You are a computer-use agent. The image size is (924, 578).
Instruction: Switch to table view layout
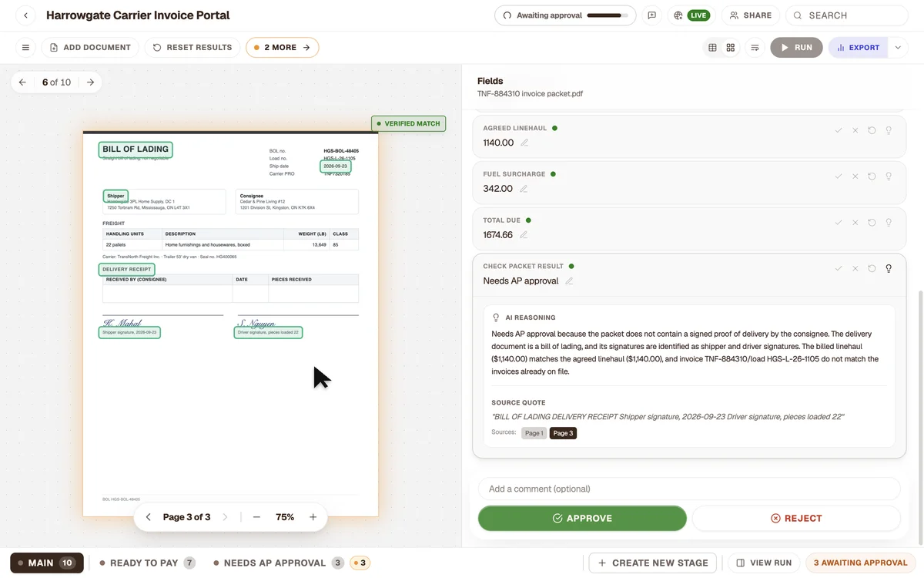713,48
